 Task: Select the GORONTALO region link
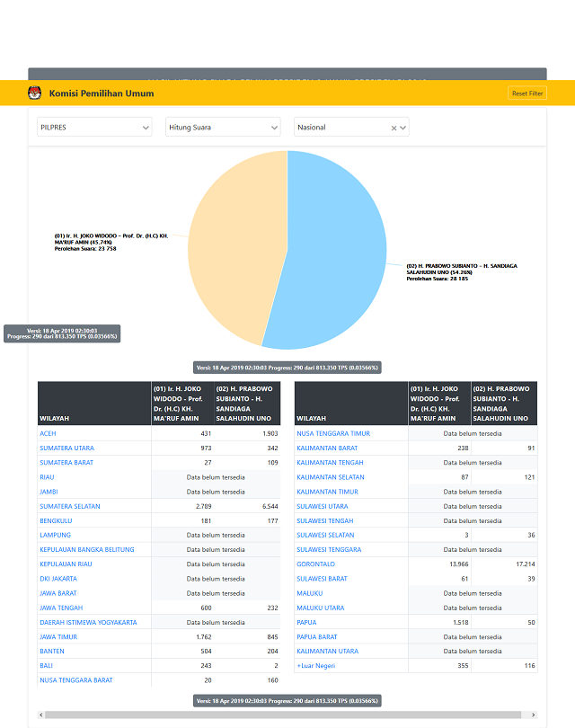(317, 564)
